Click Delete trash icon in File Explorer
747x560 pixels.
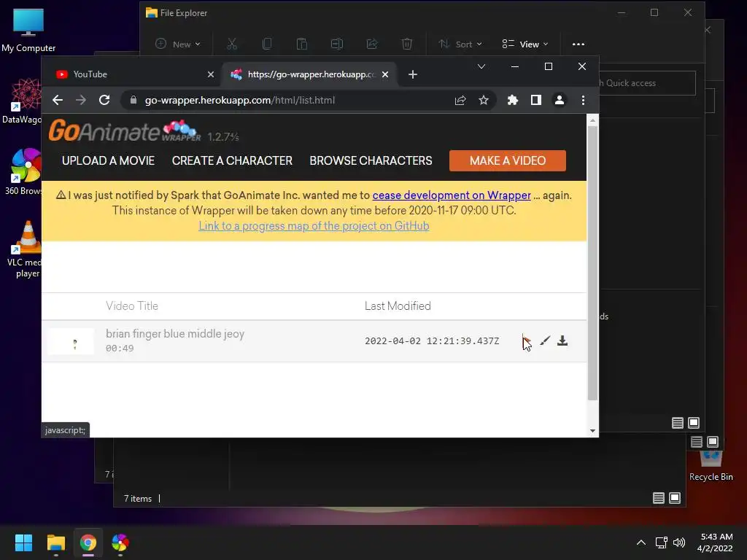coord(407,44)
